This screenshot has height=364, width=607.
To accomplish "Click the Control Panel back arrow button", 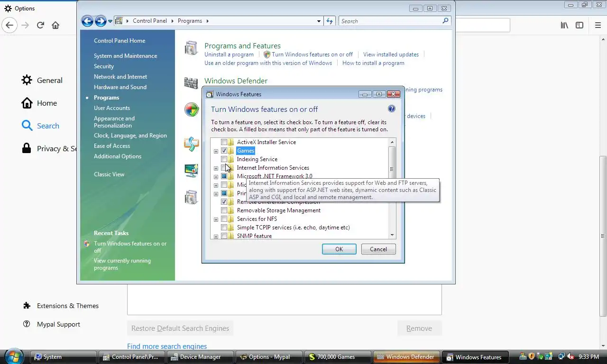I will [x=87, y=21].
